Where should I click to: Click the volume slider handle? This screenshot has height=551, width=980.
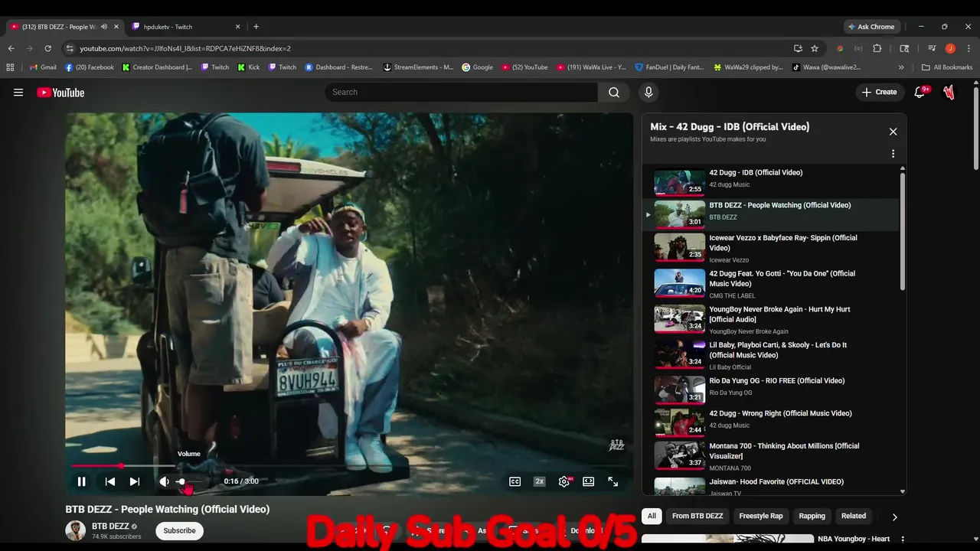tap(181, 481)
